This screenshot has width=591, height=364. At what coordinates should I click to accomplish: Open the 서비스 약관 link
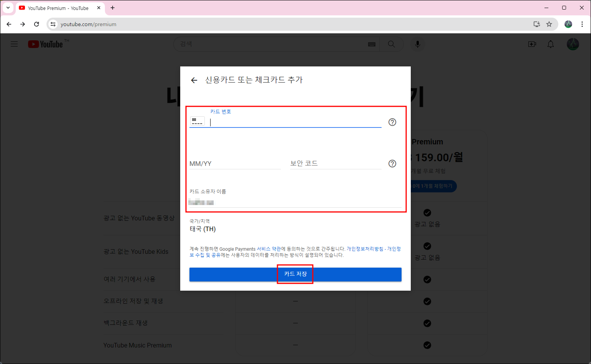[269, 249]
